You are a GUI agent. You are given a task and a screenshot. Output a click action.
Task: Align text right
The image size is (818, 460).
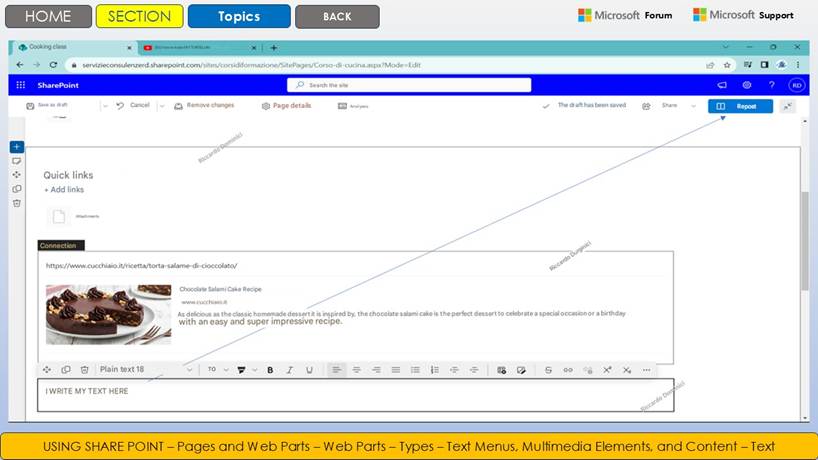[x=376, y=370]
